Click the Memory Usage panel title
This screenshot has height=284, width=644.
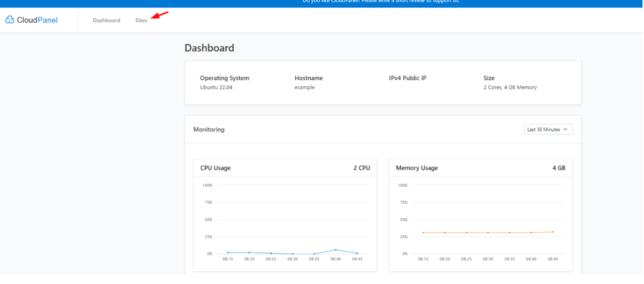[417, 168]
